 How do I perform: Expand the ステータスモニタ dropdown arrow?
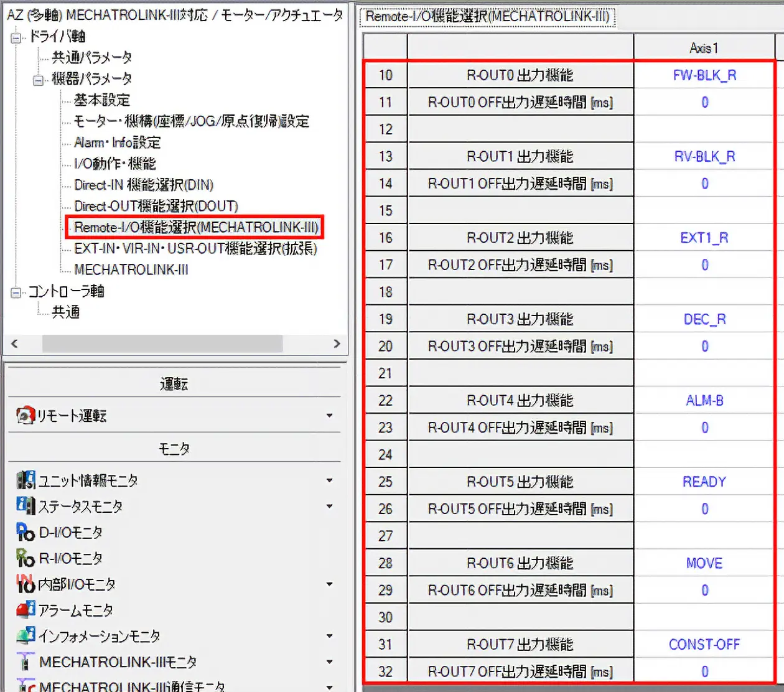[x=329, y=507]
